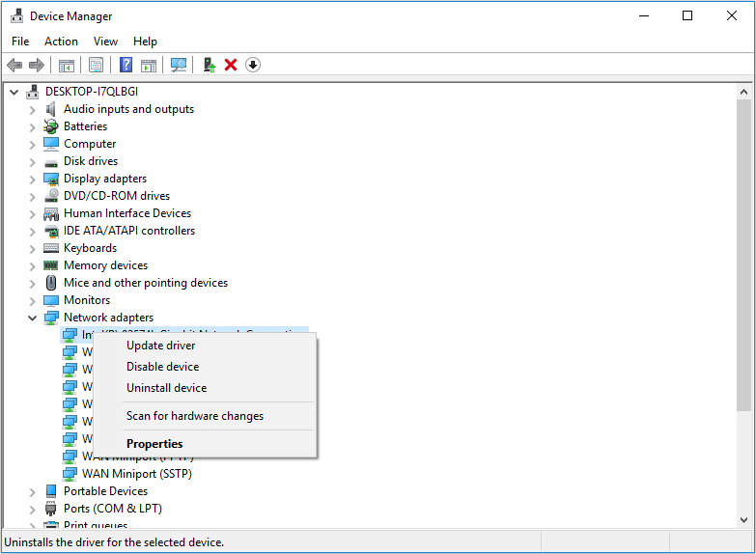Expand the Computer category
This screenshot has height=554, width=756.
click(32, 145)
